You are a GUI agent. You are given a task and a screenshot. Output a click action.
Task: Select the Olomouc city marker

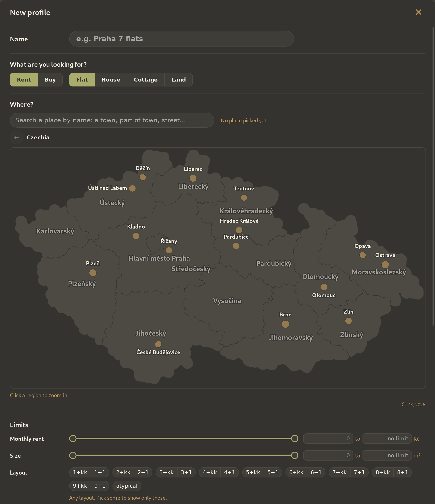[324, 287]
